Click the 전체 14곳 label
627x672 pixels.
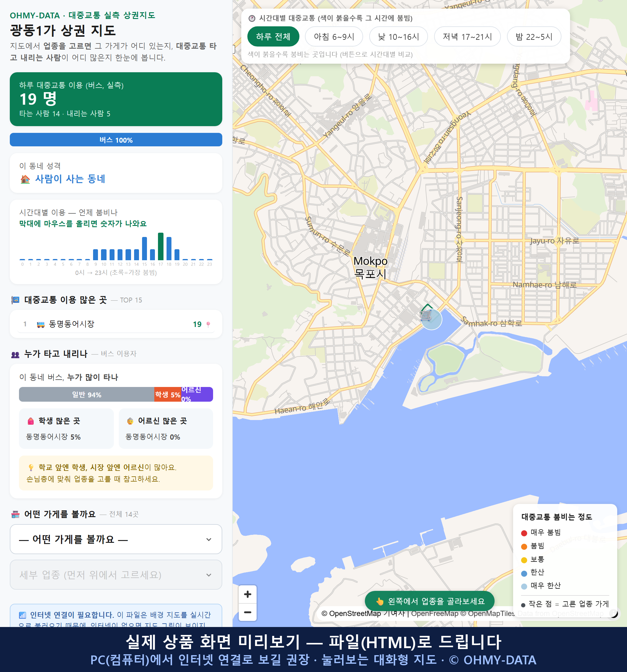[x=124, y=514]
